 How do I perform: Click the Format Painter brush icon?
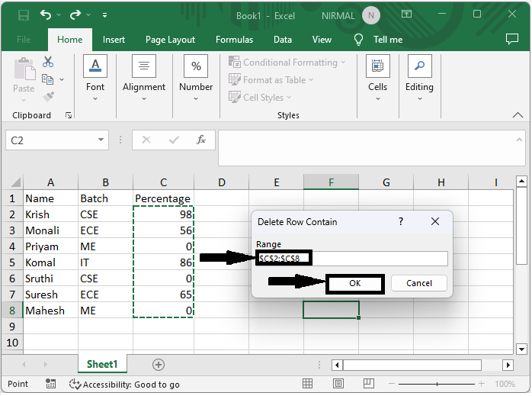point(48,97)
